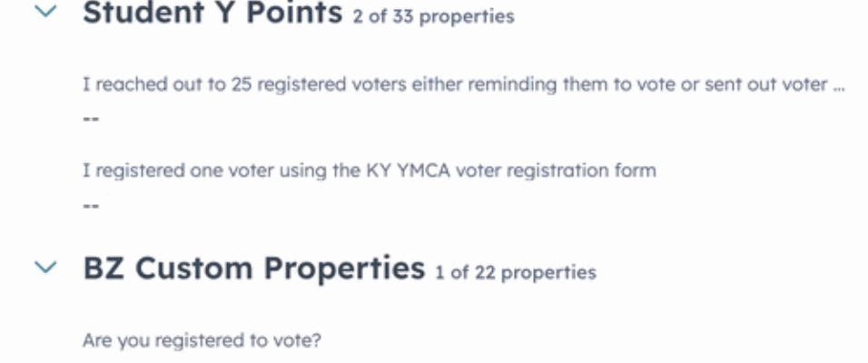Image resolution: width=868 pixels, height=363 pixels.
Task: Select 'I registered one voter' property label
Action: pyautogui.click(x=370, y=171)
